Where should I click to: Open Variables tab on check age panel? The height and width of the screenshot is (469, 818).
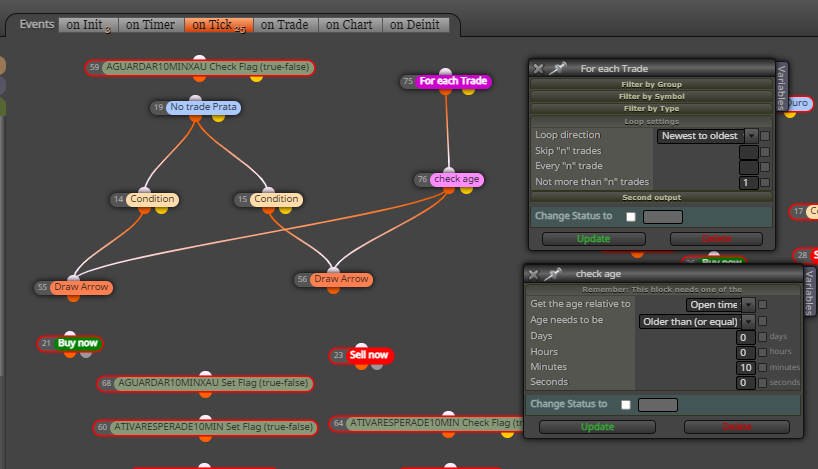809,292
